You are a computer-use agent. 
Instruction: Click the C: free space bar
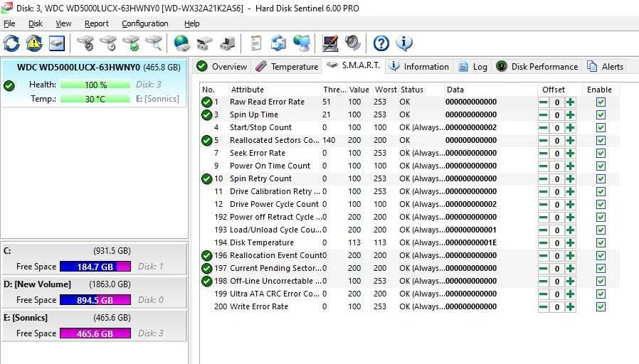point(95,267)
